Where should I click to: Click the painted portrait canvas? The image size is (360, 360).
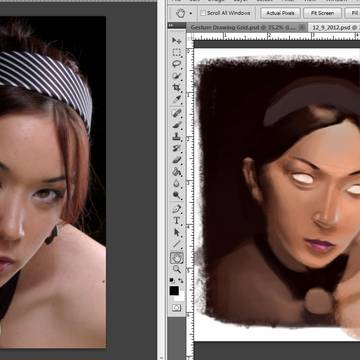(x=277, y=194)
